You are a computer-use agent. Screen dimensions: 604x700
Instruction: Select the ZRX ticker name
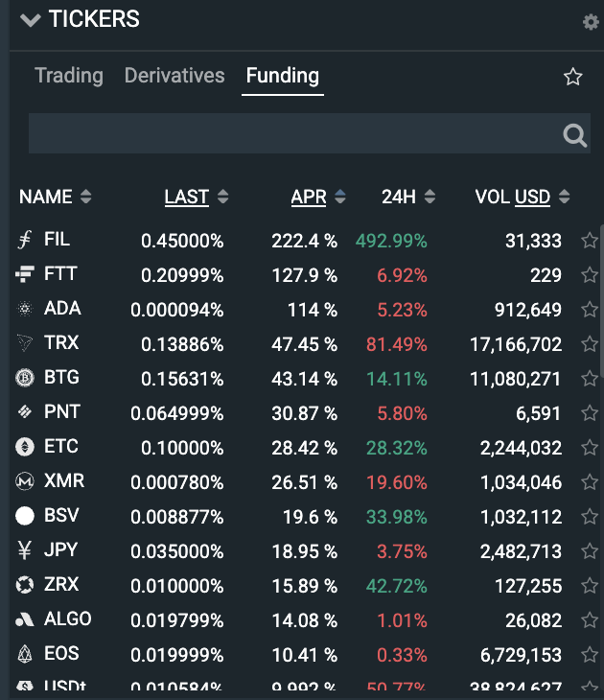61,584
